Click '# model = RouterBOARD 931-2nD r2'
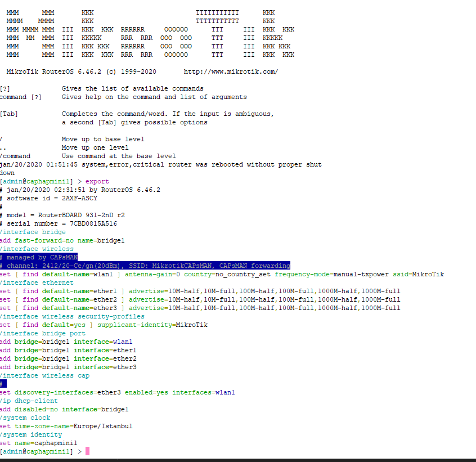This screenshot has height=462, width=476. (62, 215)
